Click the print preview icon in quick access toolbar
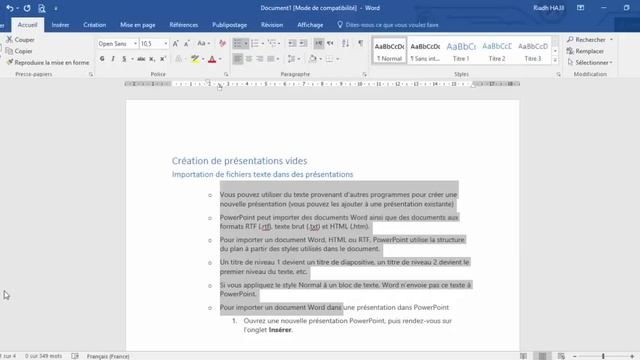 point(42,8)
